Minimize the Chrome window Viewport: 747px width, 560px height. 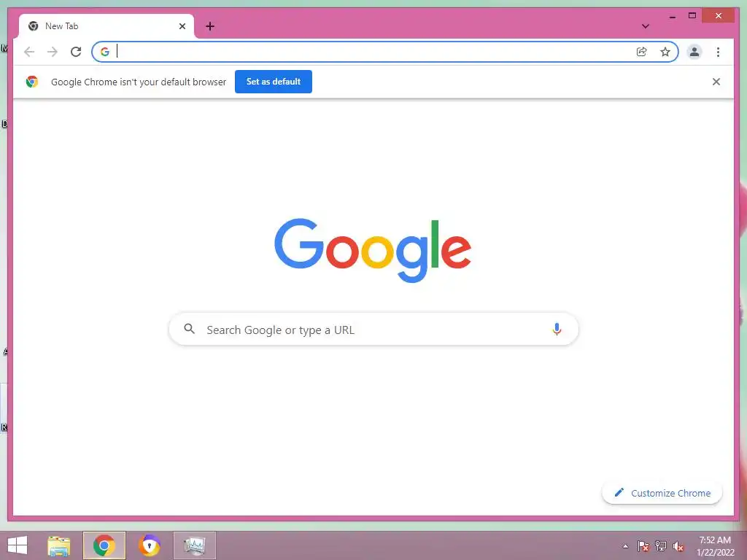click(x=672, y=16)
